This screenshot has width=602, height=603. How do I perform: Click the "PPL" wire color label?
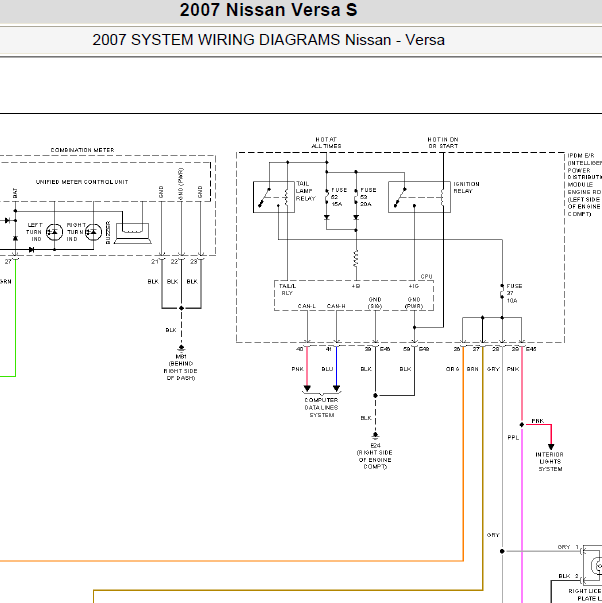click(x=513, y=438)
